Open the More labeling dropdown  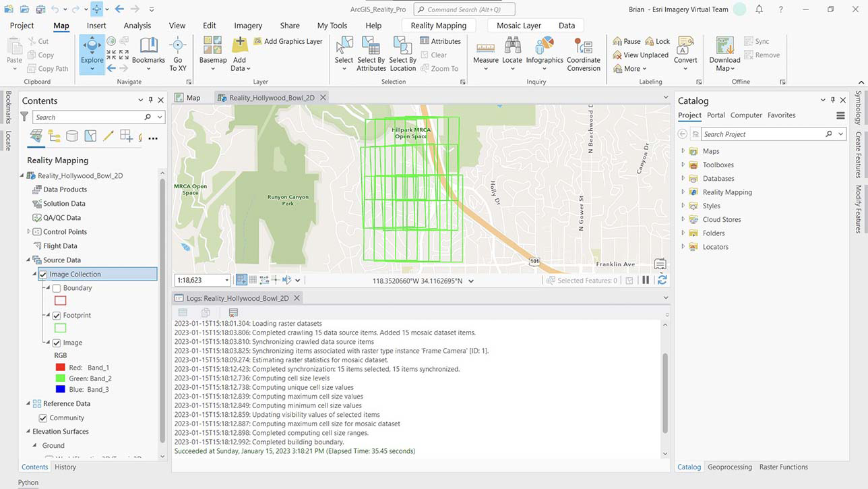(630, 68)
